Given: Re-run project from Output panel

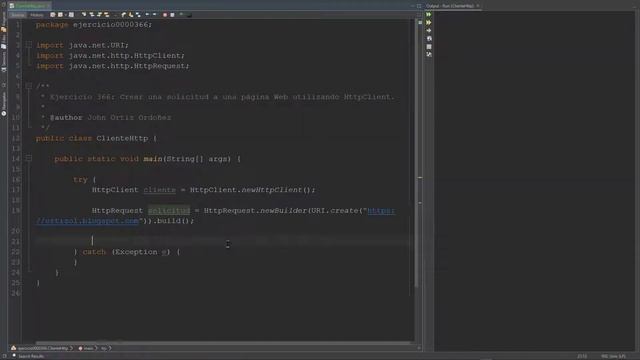Looking at the screenshot, I should click(429, 14).
